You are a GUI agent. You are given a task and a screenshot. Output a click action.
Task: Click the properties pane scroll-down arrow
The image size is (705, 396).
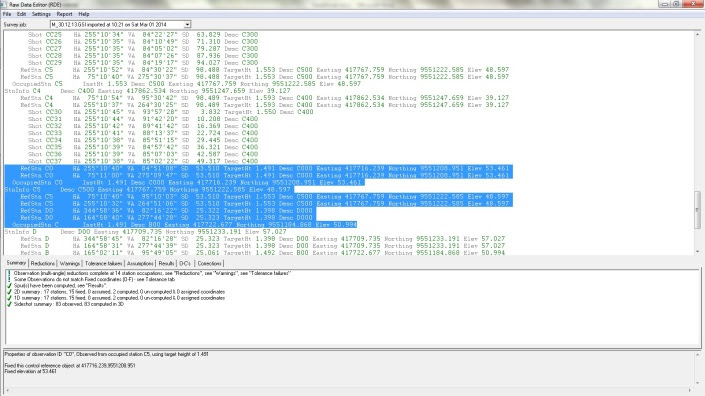click(697, 383)
